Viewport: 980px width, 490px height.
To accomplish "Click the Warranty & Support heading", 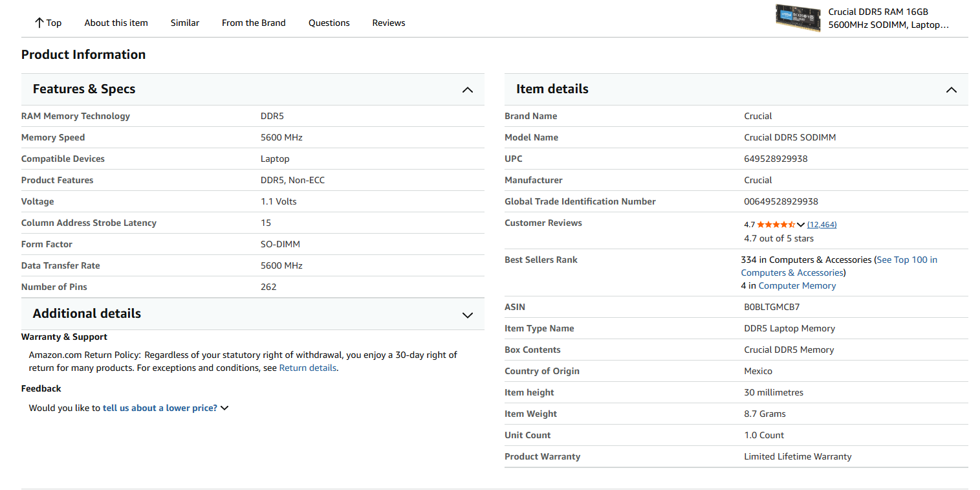I will click(x=64, y=337).
